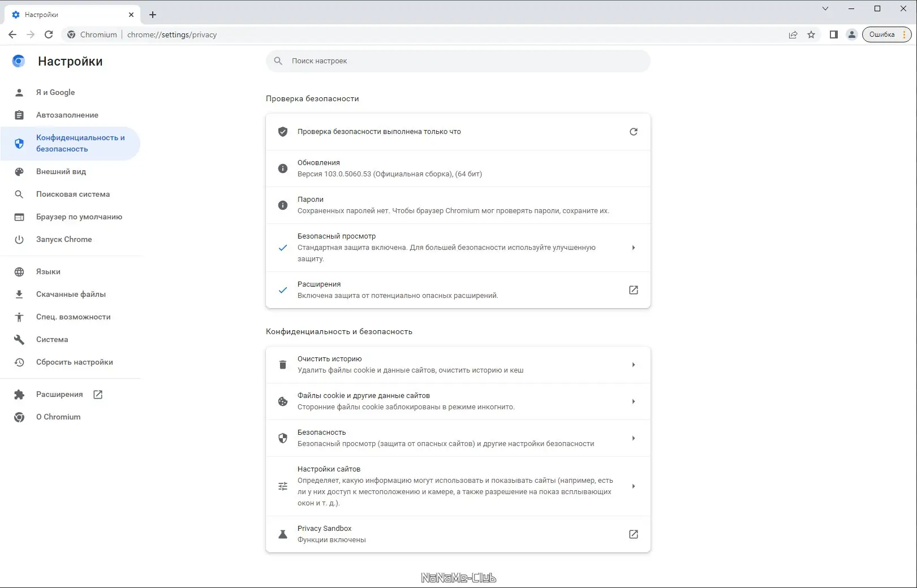Reload the page using the toolbar refresh icon
The height and width of the screenshot is (588, 917).
coord(49,34)
